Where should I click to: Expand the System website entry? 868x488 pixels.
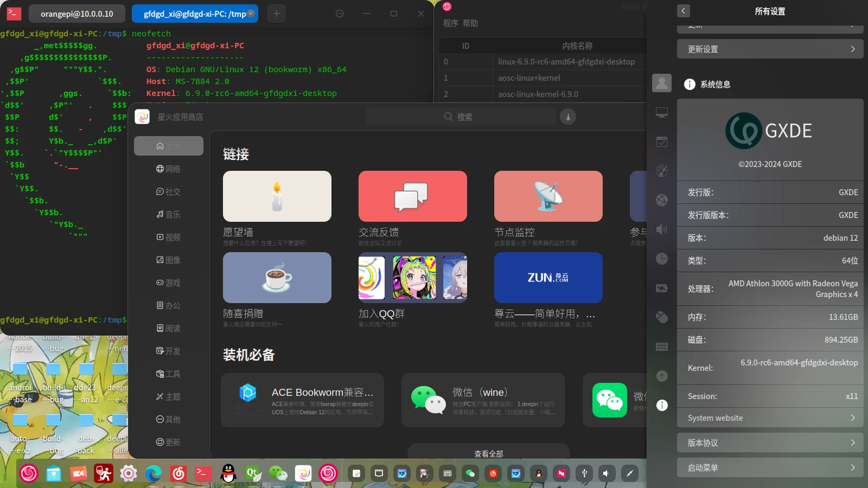point(770,418)
